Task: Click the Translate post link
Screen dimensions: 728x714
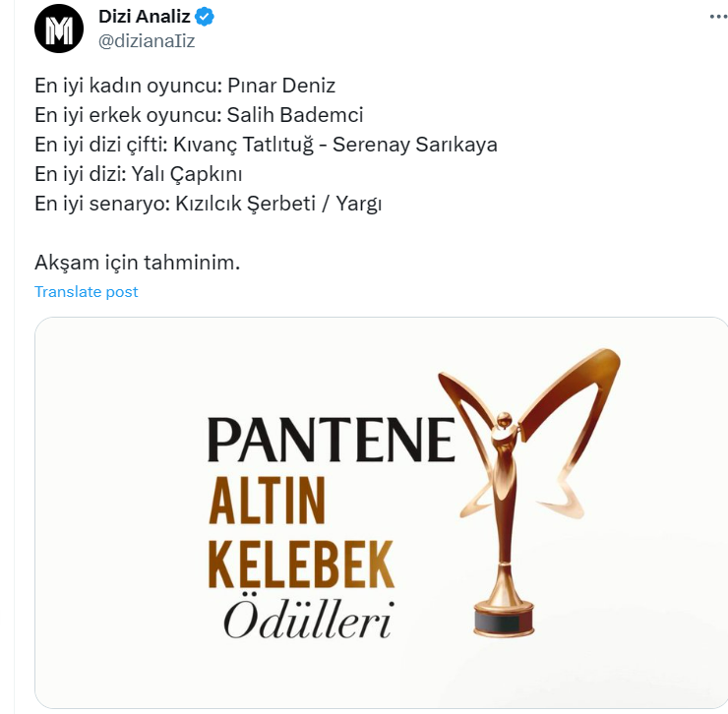Action: click(x=87, y=292)
